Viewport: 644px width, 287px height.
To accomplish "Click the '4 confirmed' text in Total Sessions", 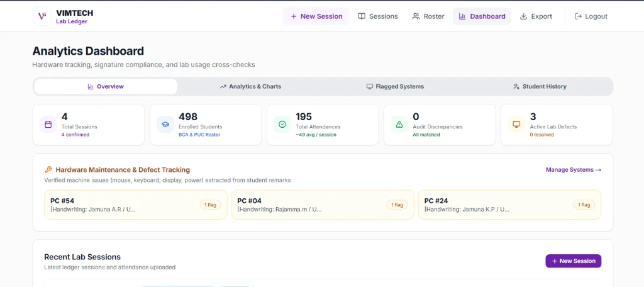I will tap(75, 135).
